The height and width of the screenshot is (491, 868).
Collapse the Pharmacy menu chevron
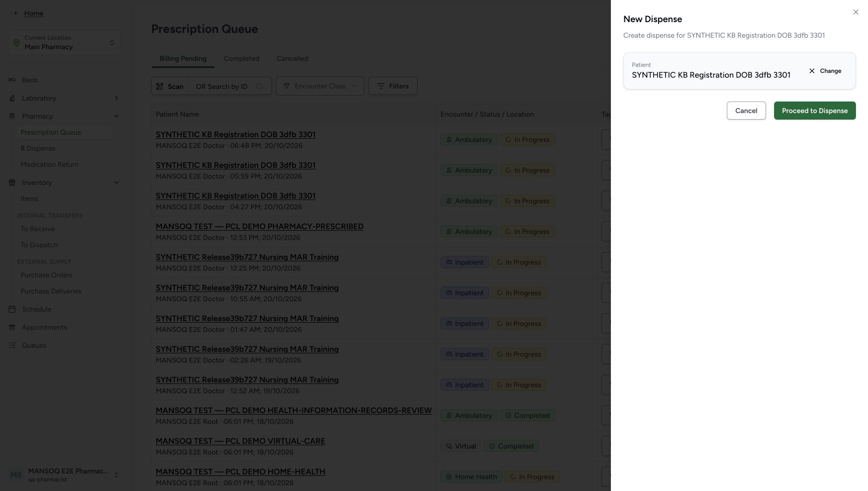117,116
